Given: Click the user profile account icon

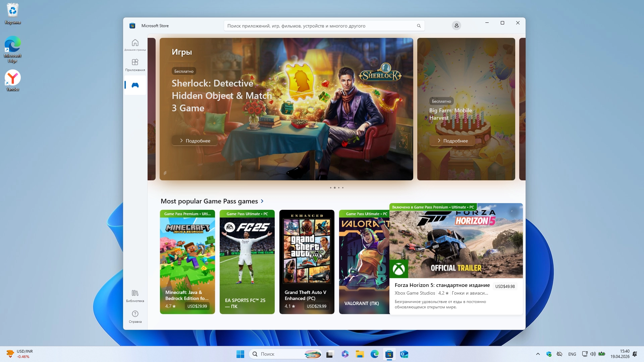Looking at the screenshot, I should pos(456,26).
